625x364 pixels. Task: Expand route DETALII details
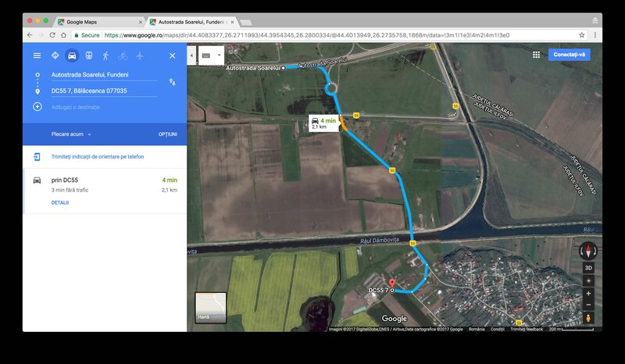pyautogui.click(x=60, y=202)
